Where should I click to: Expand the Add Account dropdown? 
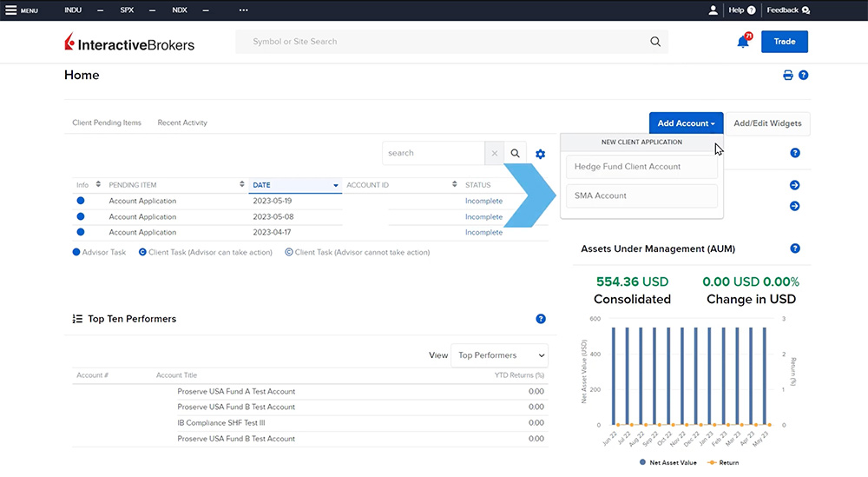(686, 123)
